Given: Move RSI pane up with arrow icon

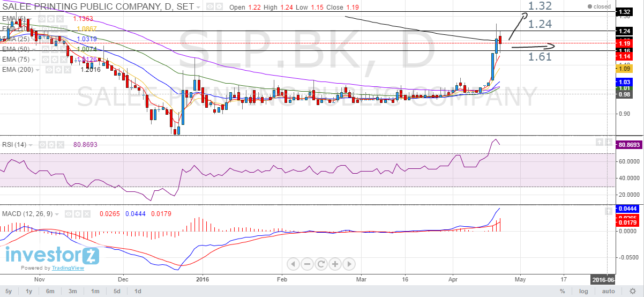Looking at the screenshot, I should pyautogui.click(x=600, y=142).
